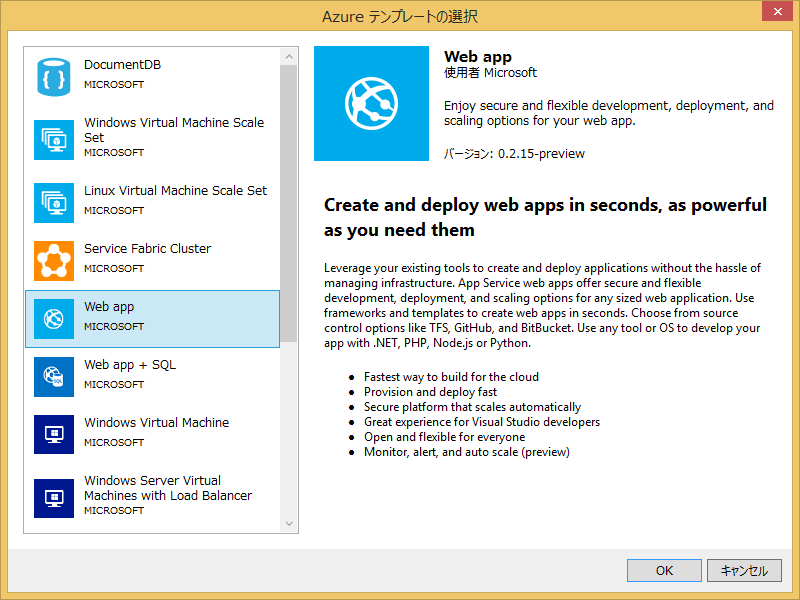Click the 'Azure テンプレートの選択' title bar text

[400, 17]
